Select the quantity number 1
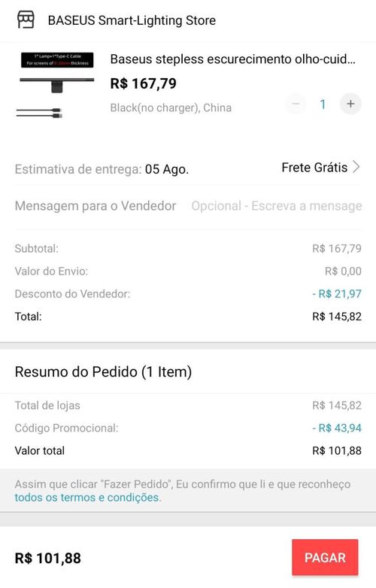This screenshot has height=588, width=376. pos(323,105)
